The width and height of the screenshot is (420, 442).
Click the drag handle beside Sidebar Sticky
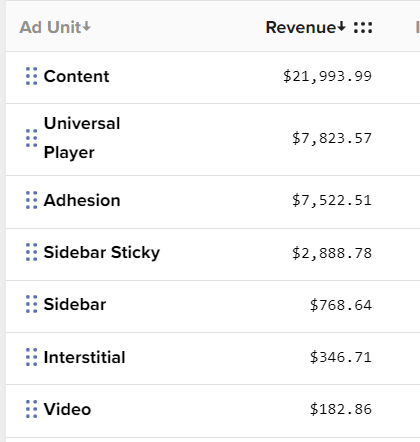click(32, 252)
